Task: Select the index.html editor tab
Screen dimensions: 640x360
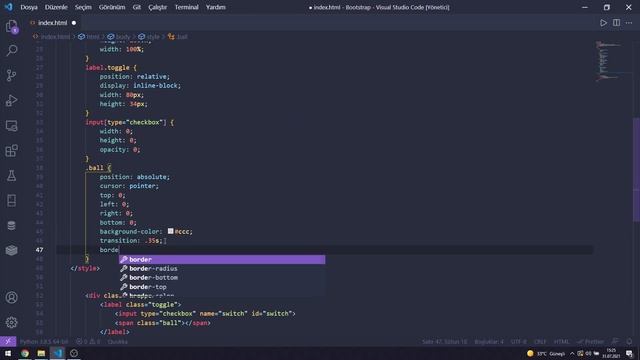Action: pos(52,23)
